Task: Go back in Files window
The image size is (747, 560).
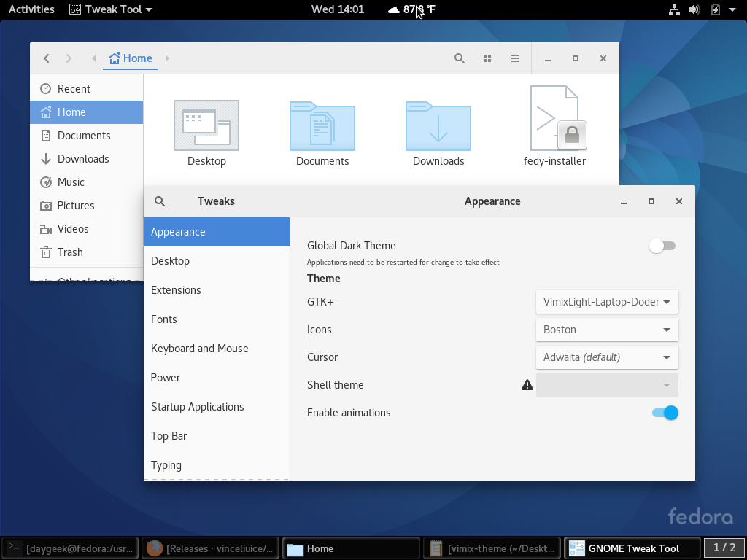Action: tap(46, 58)
